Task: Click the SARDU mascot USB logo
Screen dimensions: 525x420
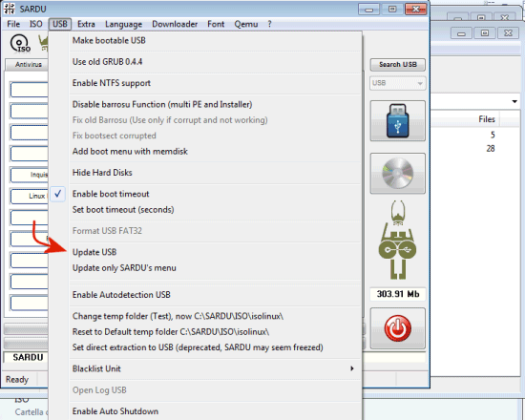Action: (x=397, y=240)
